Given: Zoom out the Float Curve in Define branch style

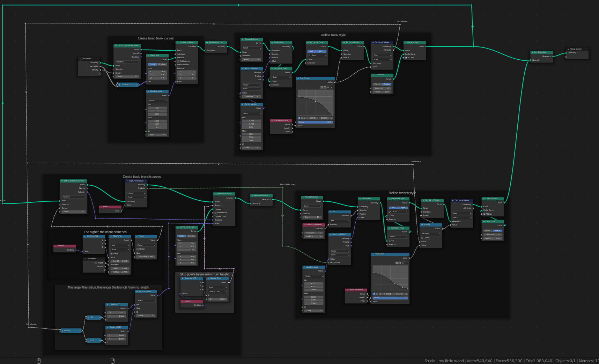Looking at the screenshot, I should (x=400, y=263).
